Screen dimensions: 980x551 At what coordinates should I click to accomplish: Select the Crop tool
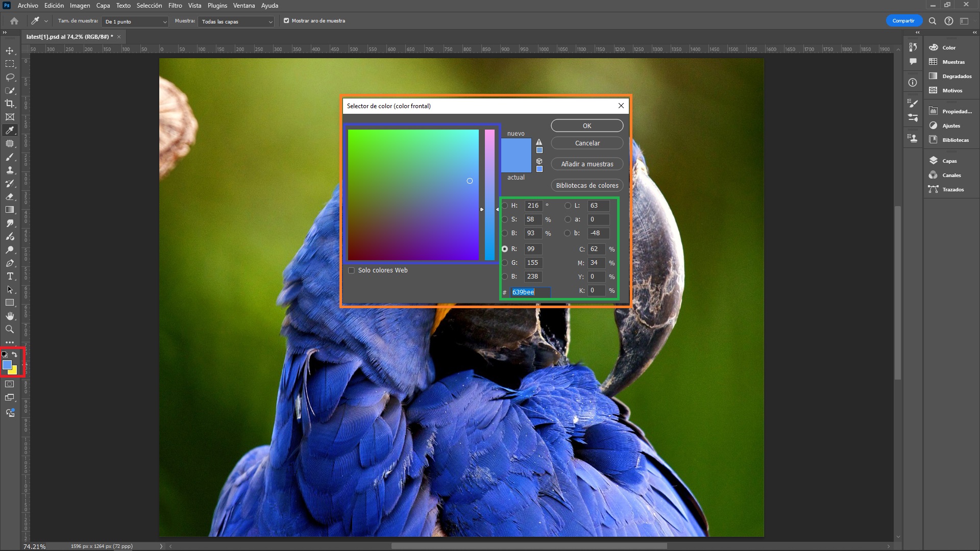[x=10, y=104]
